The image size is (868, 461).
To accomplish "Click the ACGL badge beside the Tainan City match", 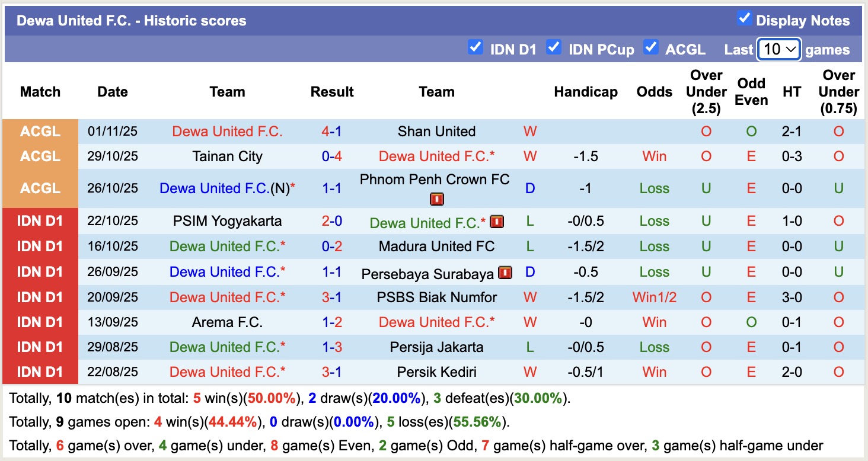I will (40, 156).
